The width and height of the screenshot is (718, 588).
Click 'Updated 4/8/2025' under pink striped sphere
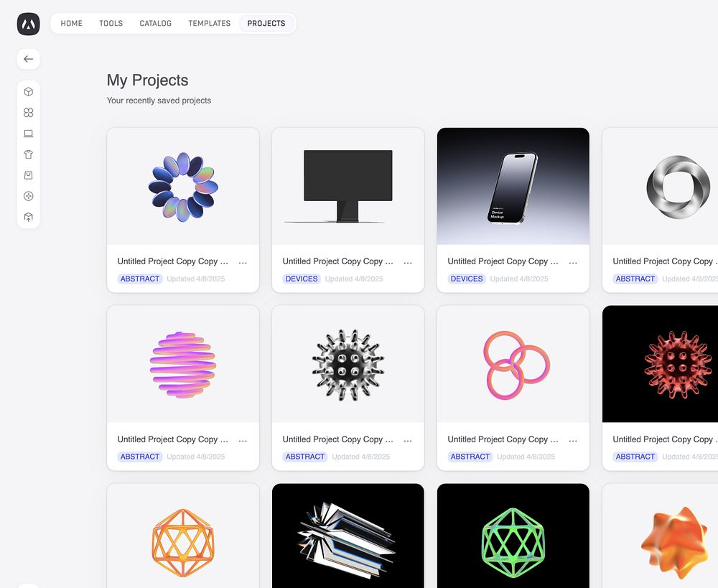196,457
